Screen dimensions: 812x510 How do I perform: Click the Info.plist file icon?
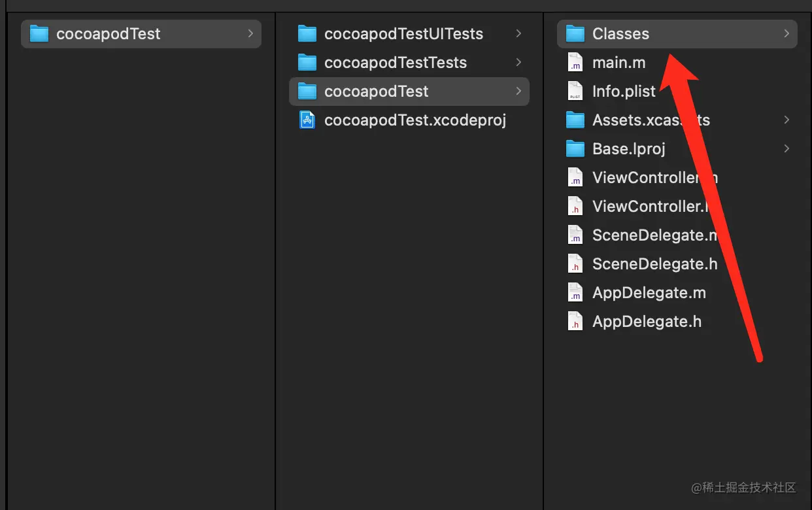pos(575,92)
